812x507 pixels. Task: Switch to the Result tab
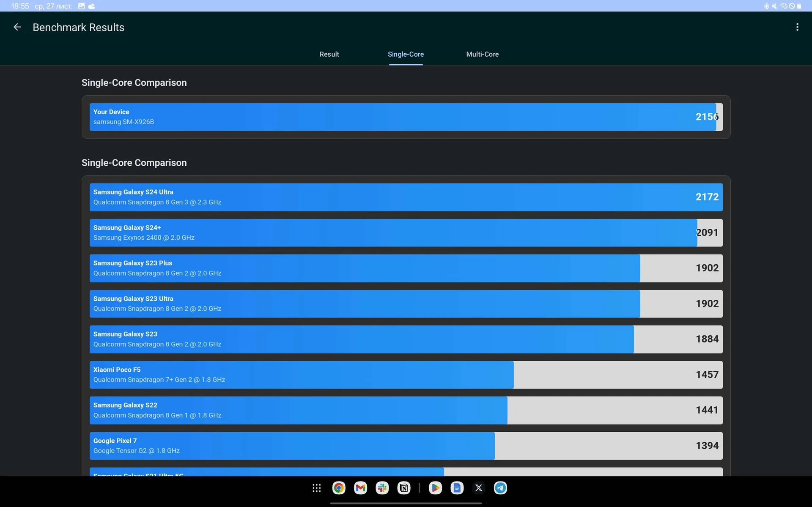click(329, 54)
